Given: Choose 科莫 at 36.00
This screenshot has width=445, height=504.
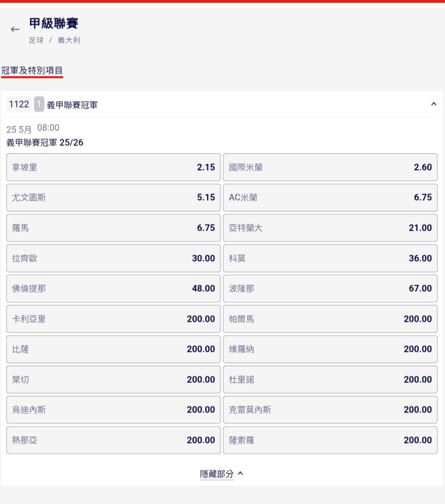Looking at the screenshot, I should (x=330, y=258).
